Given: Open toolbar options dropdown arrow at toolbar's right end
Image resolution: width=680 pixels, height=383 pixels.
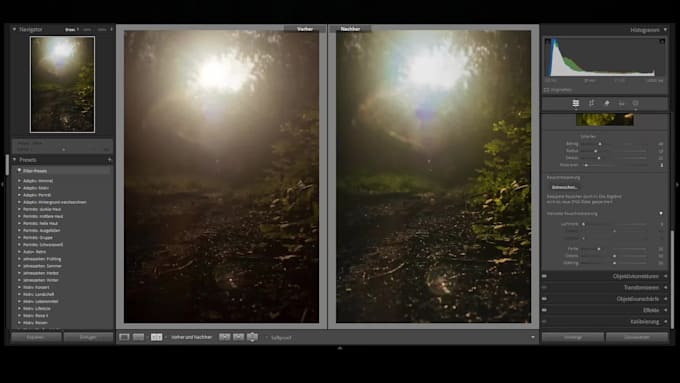Looking at the screenshot, I should (x=533, y=337).
